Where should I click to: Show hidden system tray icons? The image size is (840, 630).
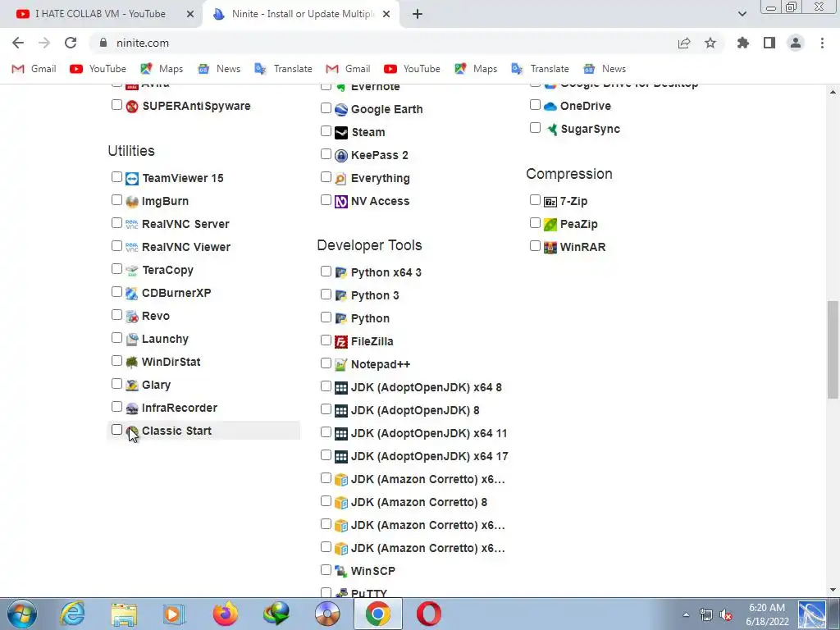pos(686,614)
